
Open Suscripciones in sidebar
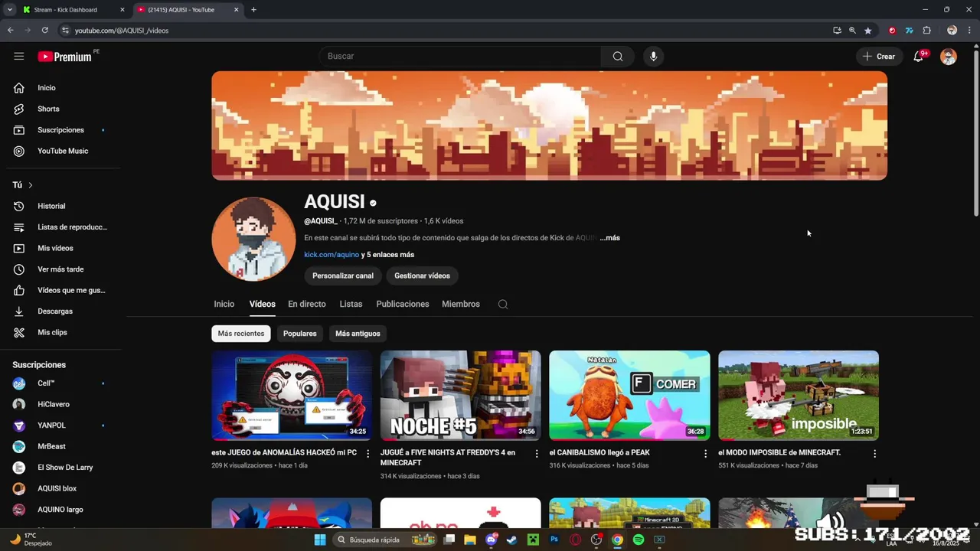tap(61, 130)
